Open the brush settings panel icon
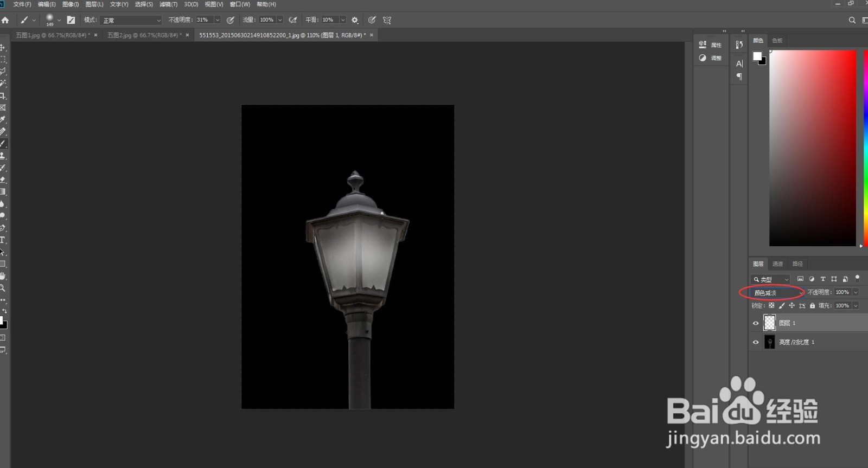The height and width of the screenshot is (468, 868). coord(71,20)
